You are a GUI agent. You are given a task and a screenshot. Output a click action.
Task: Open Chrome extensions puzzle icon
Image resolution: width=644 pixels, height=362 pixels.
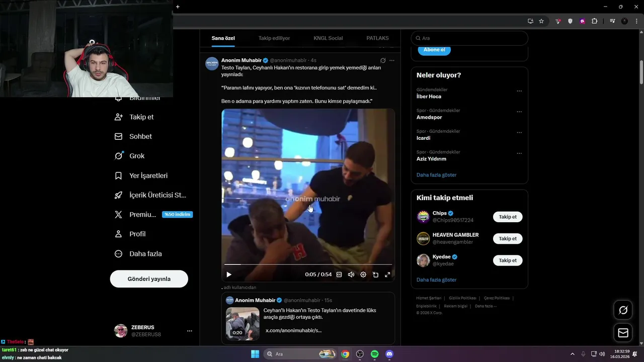coord(595,21)
